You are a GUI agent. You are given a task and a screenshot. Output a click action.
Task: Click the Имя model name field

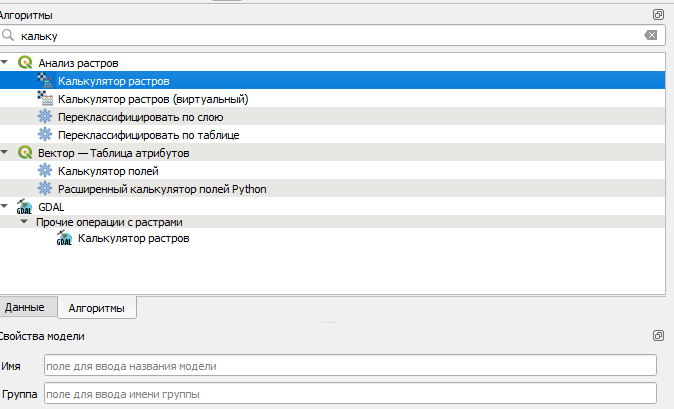point(350,366)
